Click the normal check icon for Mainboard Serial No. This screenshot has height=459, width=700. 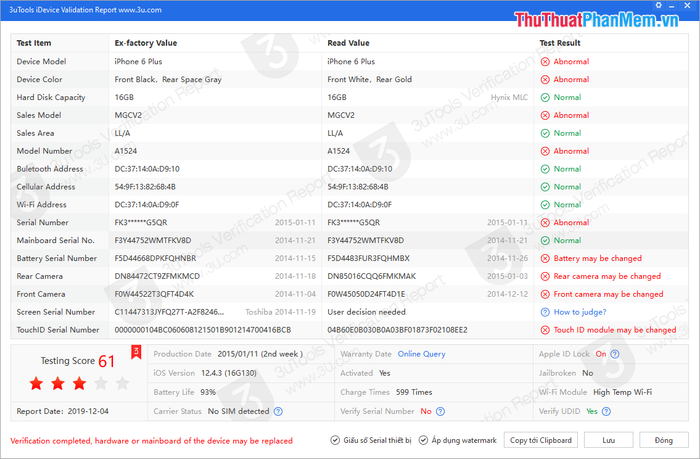click(545, 240)
